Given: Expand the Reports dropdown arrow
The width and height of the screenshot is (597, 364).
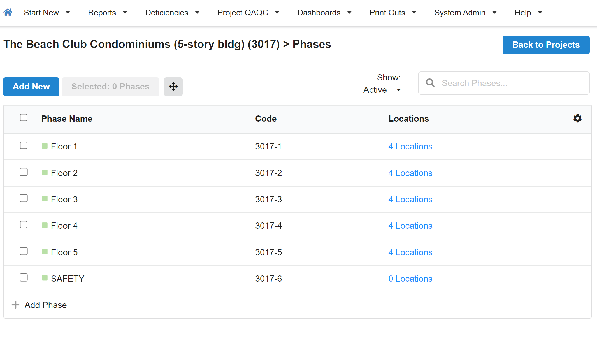Looking at the screenshot, I should [x=125, y=13].
